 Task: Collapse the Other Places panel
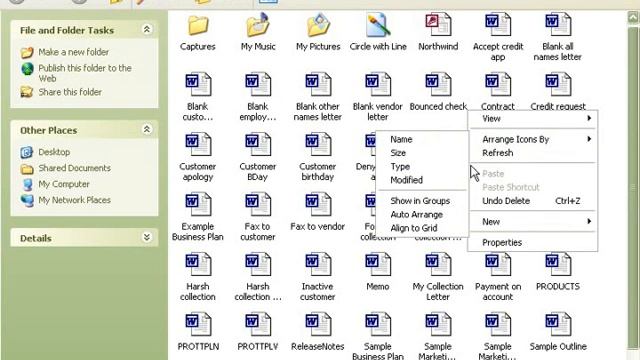(147, 129)
